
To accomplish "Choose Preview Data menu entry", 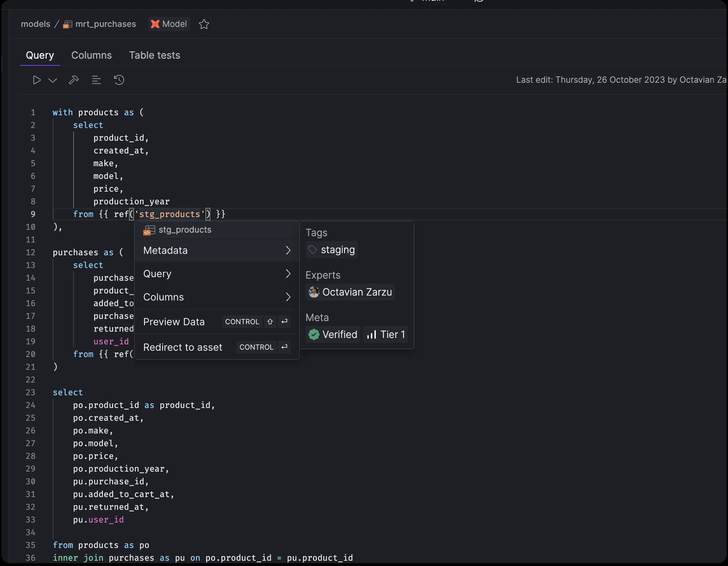I will (x=217, y=322).
